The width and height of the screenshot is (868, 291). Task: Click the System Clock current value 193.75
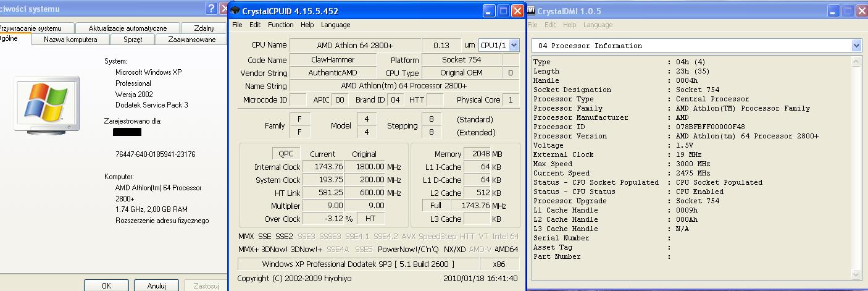tap(323, 180)
